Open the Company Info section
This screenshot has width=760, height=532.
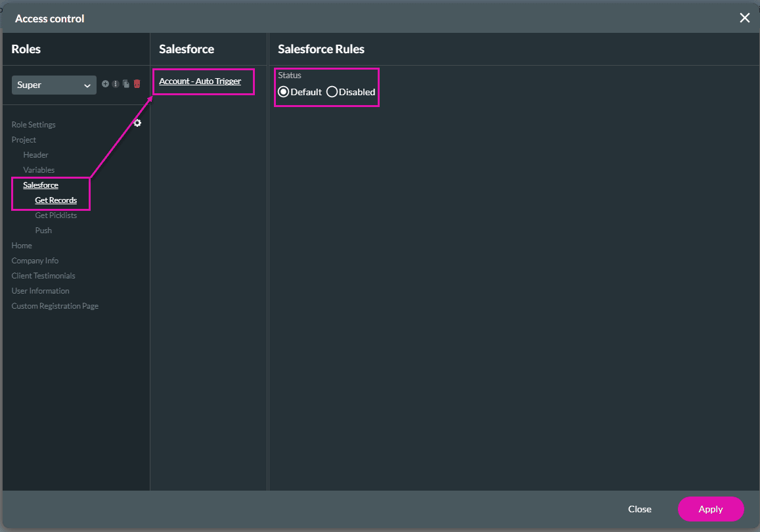coord(35,260)
